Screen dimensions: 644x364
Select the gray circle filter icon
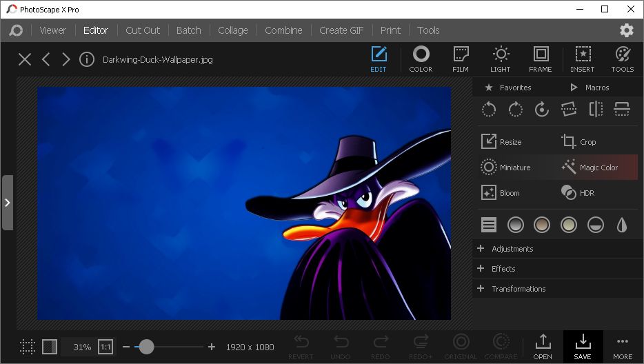516,225
